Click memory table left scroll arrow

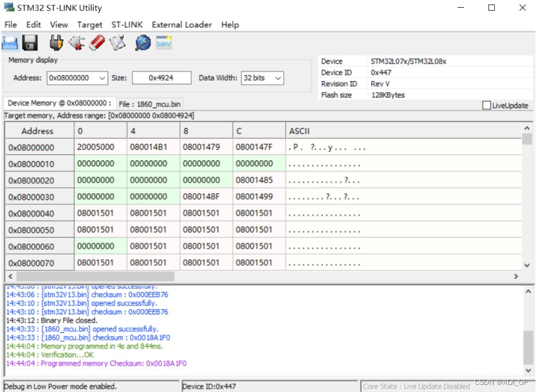coord(11,276)
